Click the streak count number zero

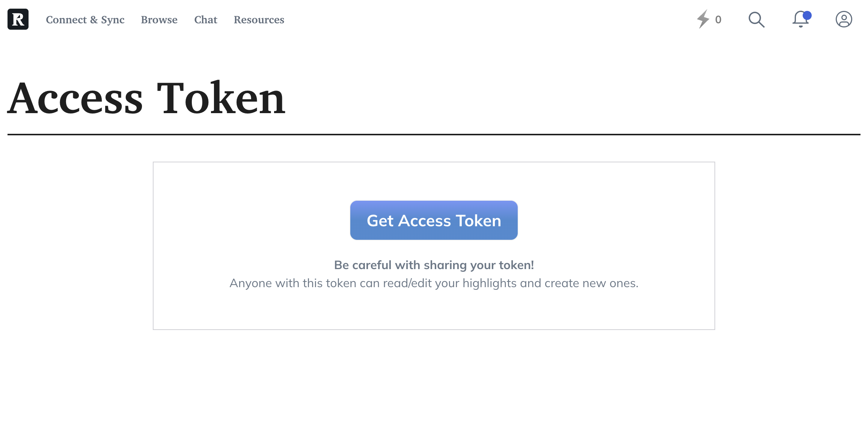[x=718, y=20]
